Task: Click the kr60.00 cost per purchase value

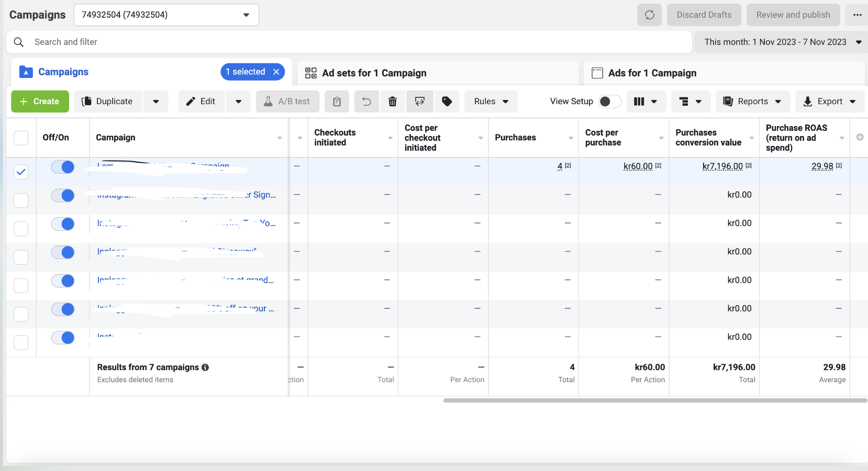Action: (638, 166)
